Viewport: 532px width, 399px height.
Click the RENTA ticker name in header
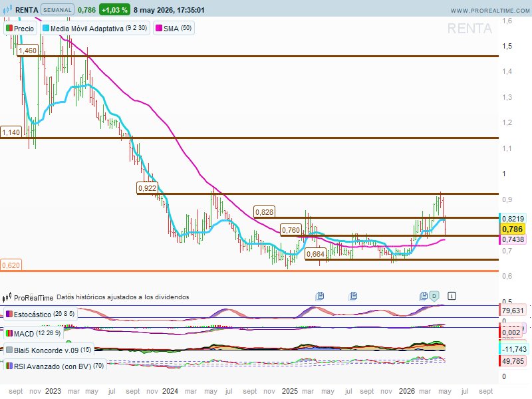click(x=27, y=10)
